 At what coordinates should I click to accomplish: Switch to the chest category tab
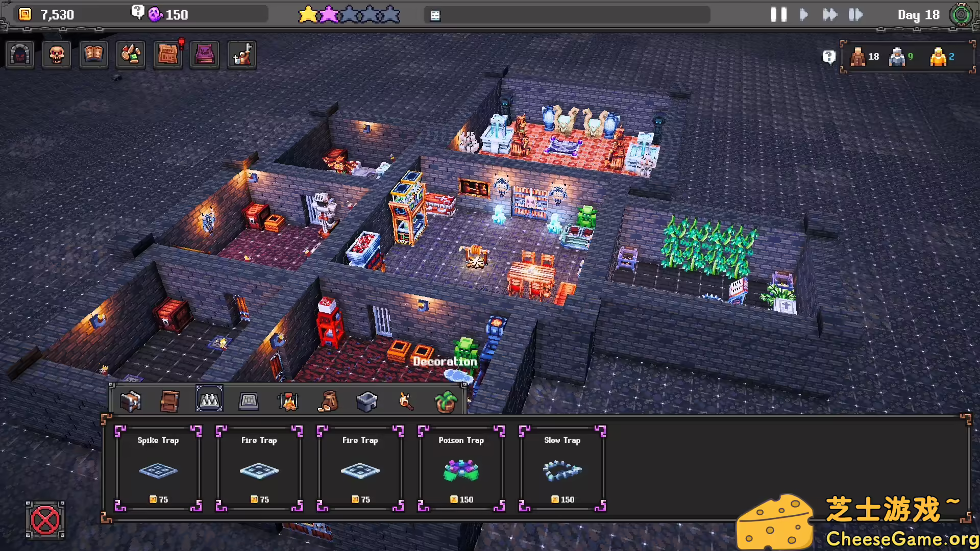tap(131, 400)
